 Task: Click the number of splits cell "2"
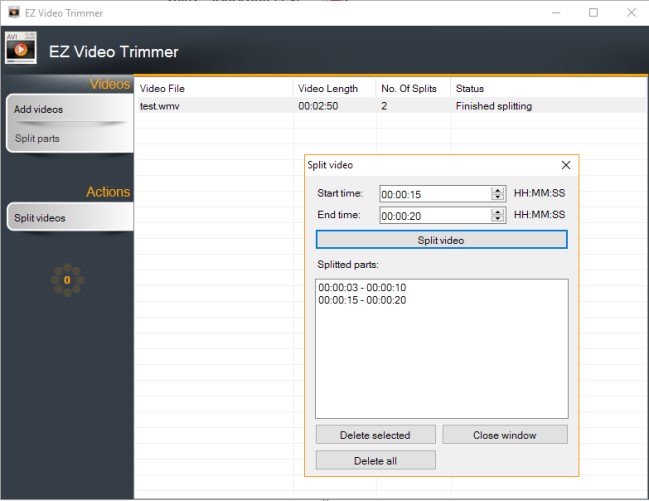click(x=384, y=106)
